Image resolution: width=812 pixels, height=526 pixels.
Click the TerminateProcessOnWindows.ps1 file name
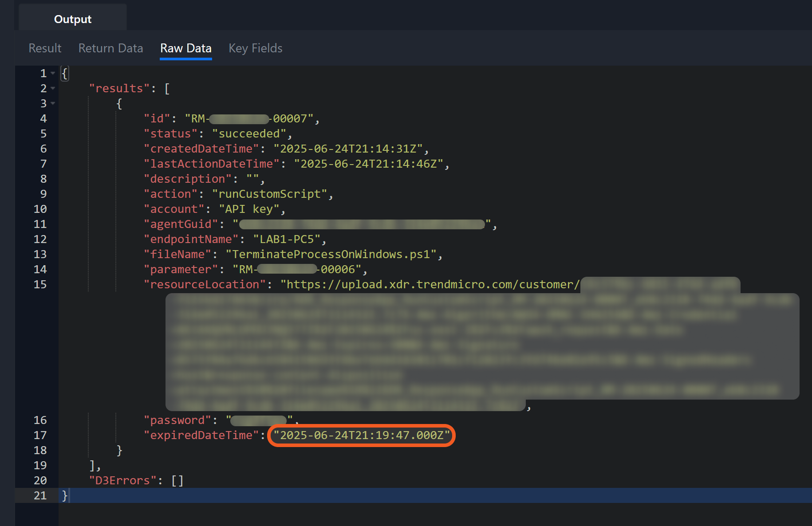[x=331, y=254]
